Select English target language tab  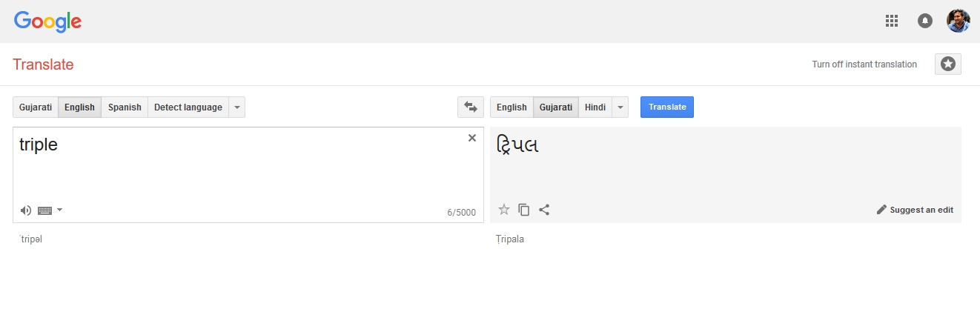[511, 107]
